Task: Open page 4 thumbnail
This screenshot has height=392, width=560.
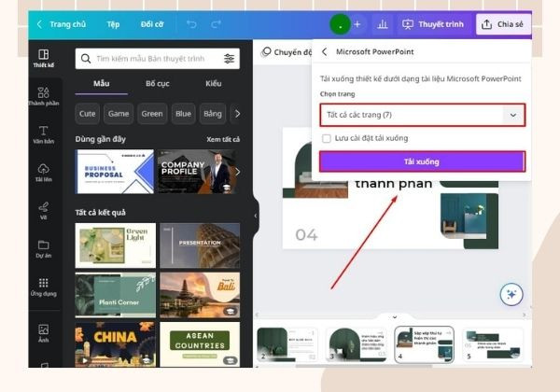Action: coord(425,344)
